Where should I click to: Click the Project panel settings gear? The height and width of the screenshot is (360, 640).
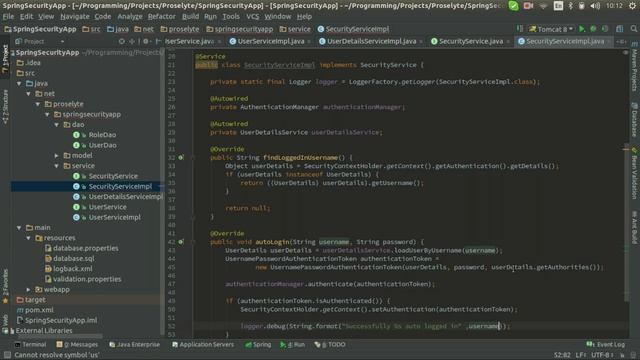coord(146,41)
